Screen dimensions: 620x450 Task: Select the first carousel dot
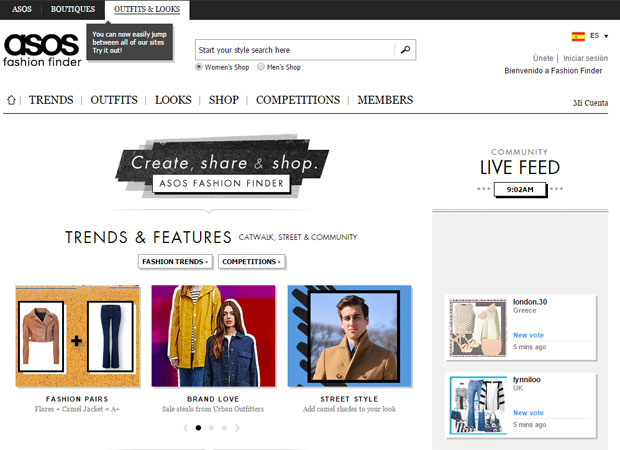198,428
